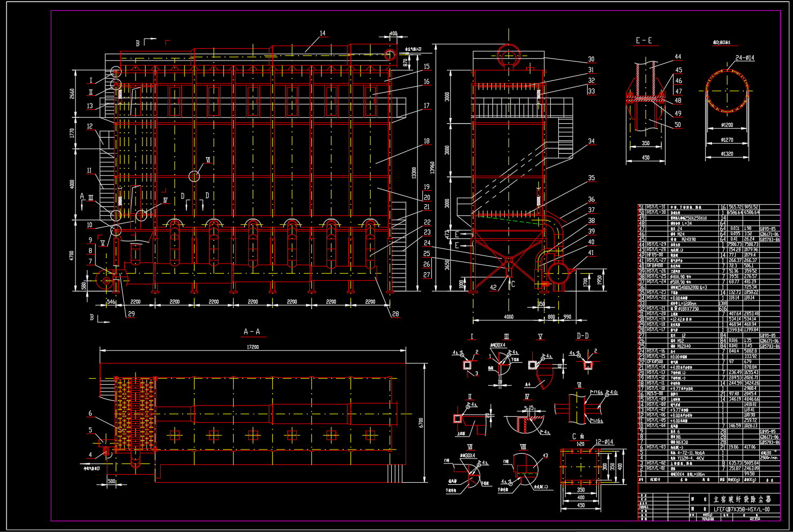
Task: Click the "12-ø14" hole annotation
Action: tap(604, 442)
